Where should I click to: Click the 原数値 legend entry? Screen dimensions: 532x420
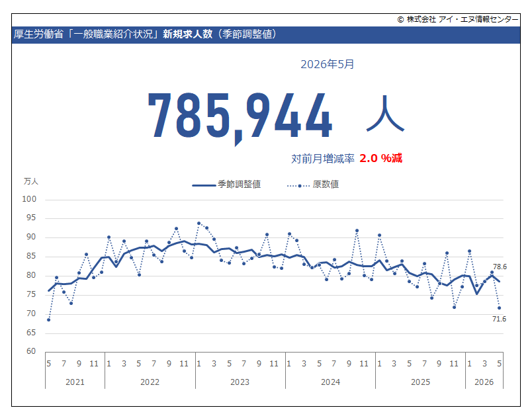313,185
